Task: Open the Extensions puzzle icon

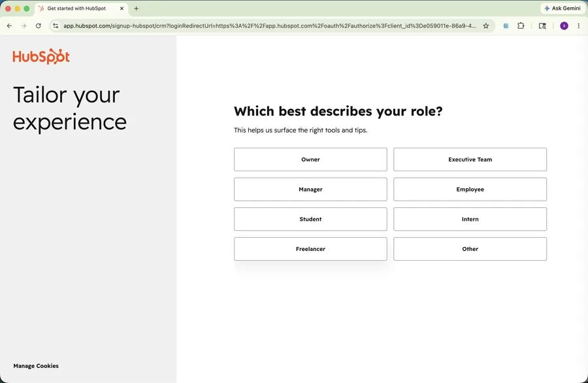Action: [521, 26]
